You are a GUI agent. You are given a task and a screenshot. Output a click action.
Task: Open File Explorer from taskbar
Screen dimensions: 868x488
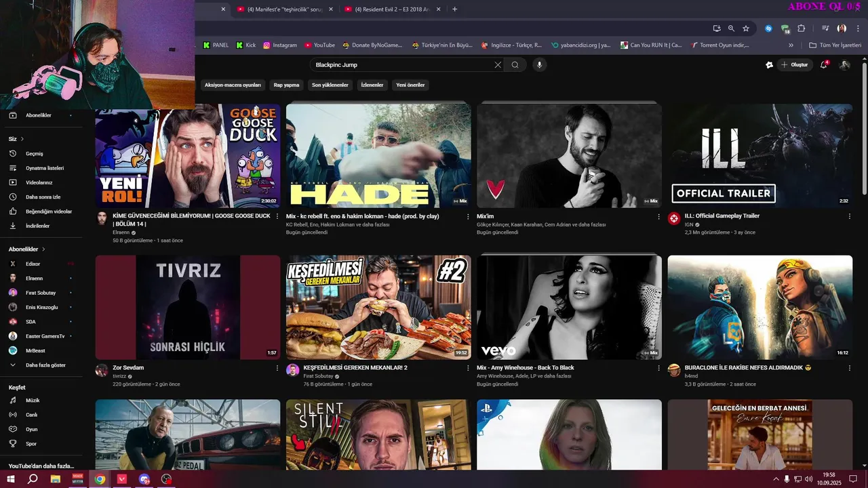coord(56,479)
